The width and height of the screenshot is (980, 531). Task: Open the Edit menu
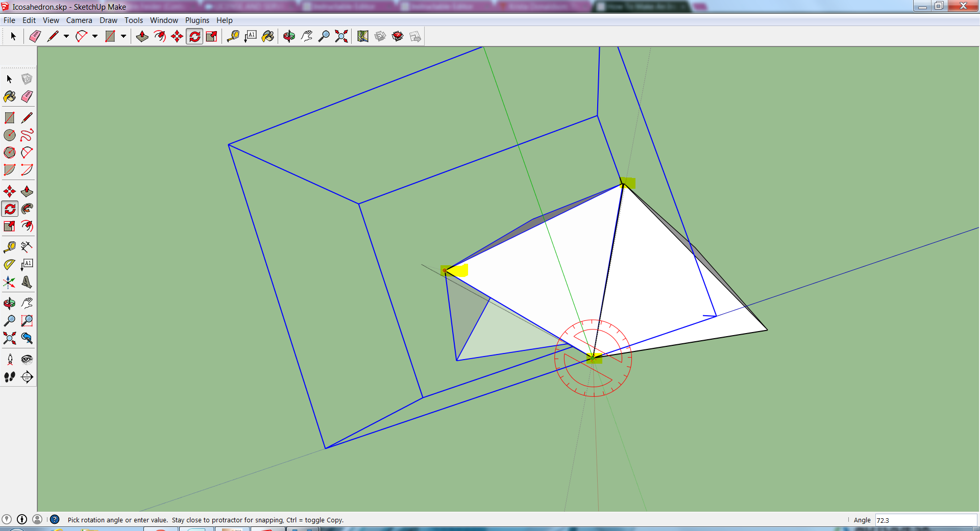tap(29, 20)
